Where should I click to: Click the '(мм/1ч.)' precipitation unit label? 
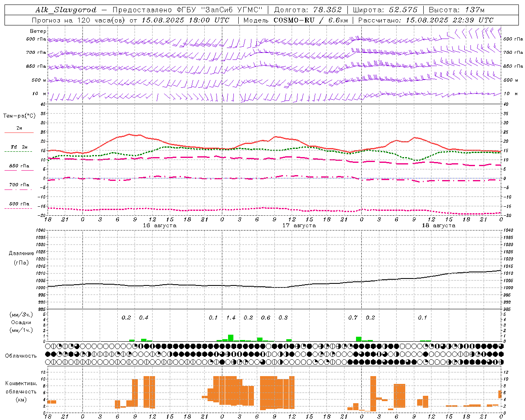(21, 331)
